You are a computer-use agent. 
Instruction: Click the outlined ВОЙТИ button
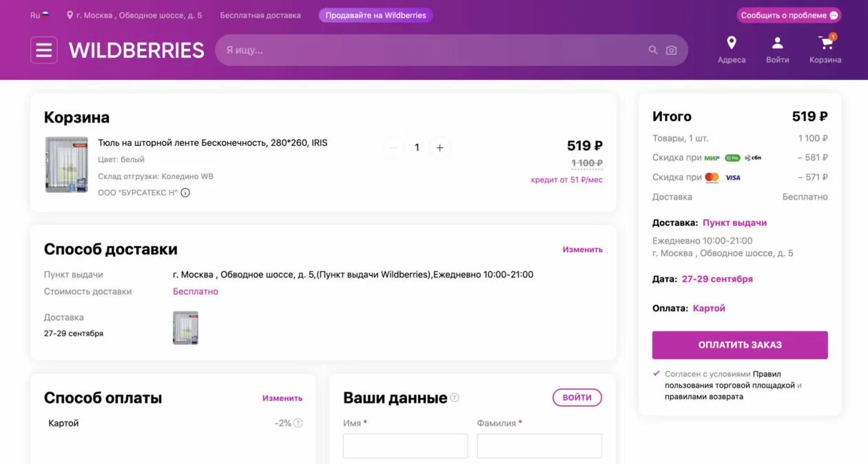pyautogui.click(x=577, y=397)
